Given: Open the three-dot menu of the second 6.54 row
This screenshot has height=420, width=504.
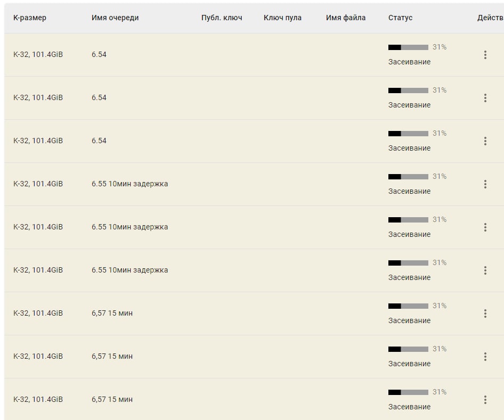Looking at the screenshot, I should tap(485, 98).
